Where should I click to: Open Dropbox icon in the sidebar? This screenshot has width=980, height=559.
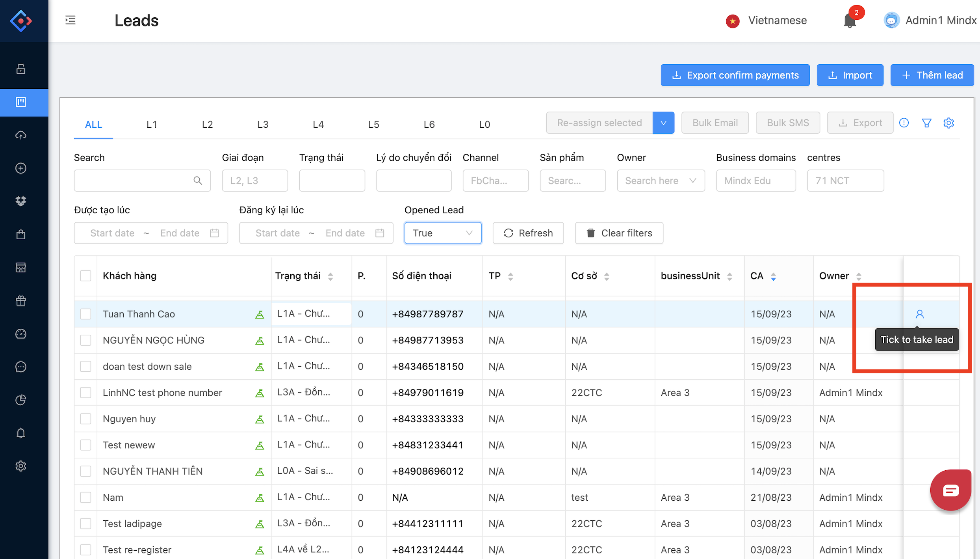pos(21,201)
